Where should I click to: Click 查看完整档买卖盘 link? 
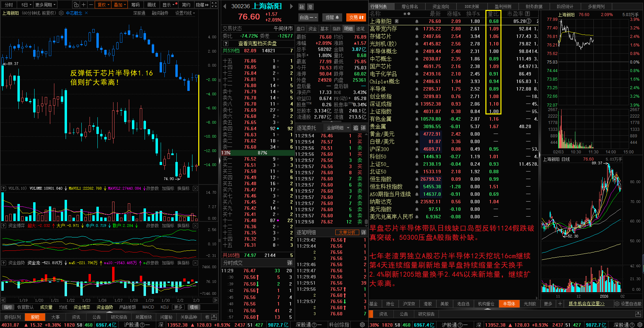(257, 44)
